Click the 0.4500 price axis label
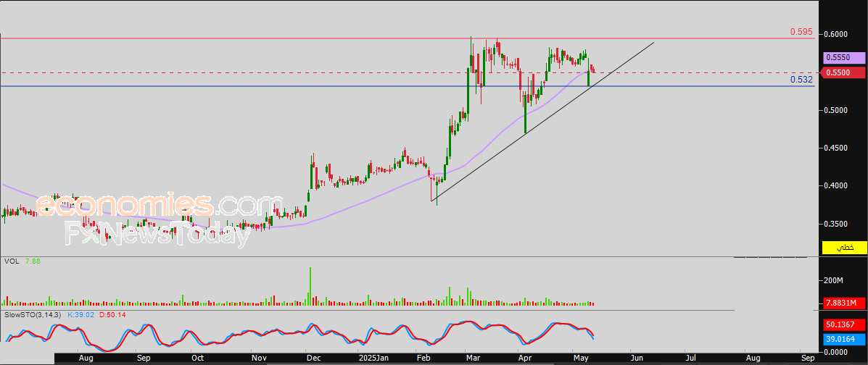This screenshot has width=868, height=365. click(x=836, y=148)
